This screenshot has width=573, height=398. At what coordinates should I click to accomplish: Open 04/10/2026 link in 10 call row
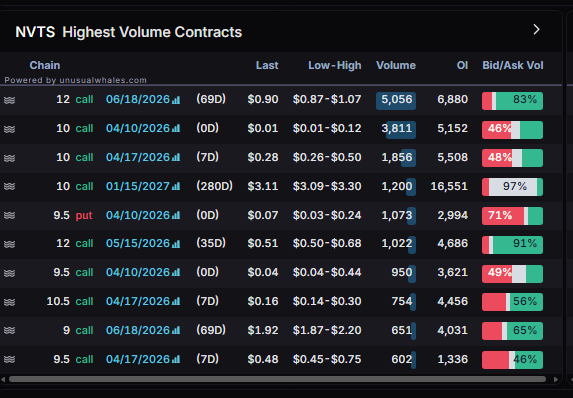(138, 128)
